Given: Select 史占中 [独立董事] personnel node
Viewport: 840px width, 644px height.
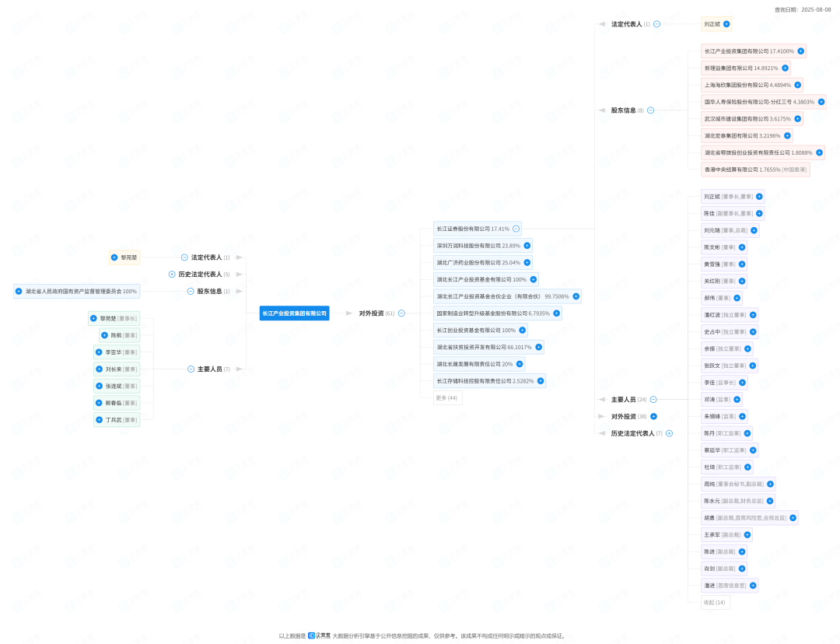Looking at the screenshot, I should pyautogui.click(x=729, y=331).
